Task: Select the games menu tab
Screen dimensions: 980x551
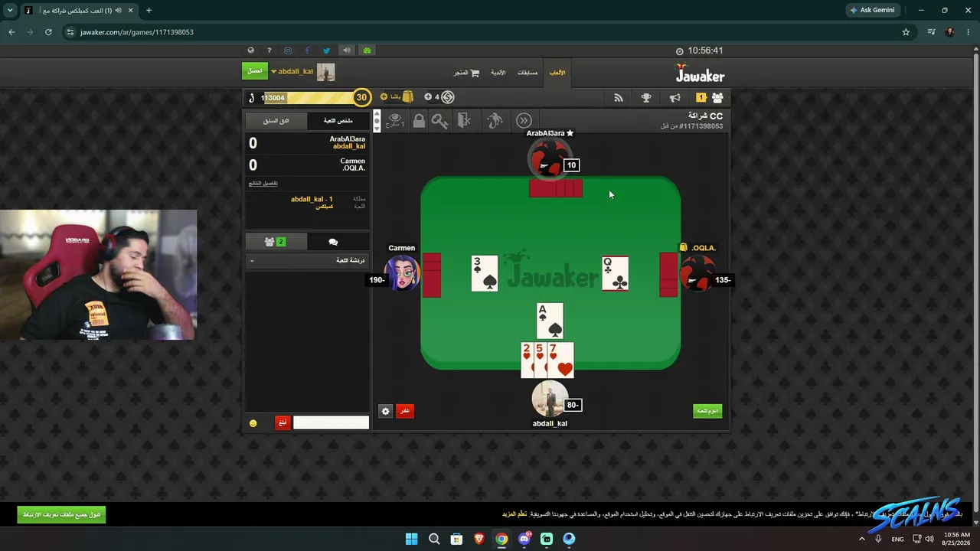Action: 557,73
